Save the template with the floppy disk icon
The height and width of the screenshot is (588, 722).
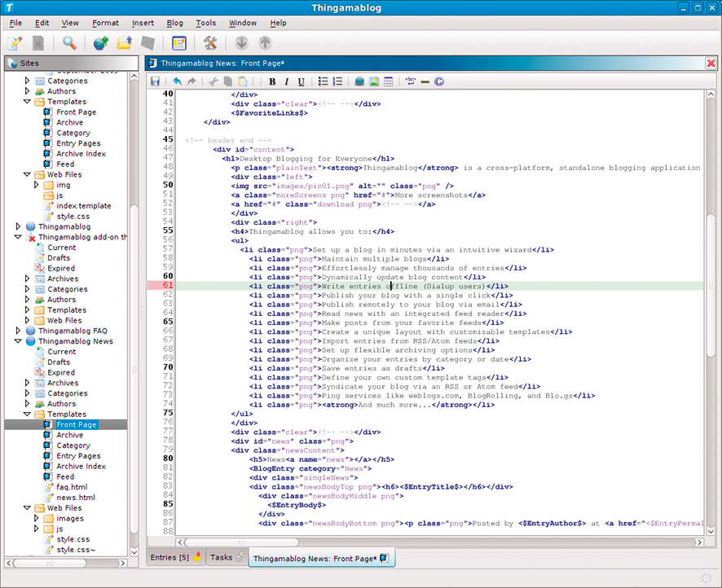(x=155, y=81)
